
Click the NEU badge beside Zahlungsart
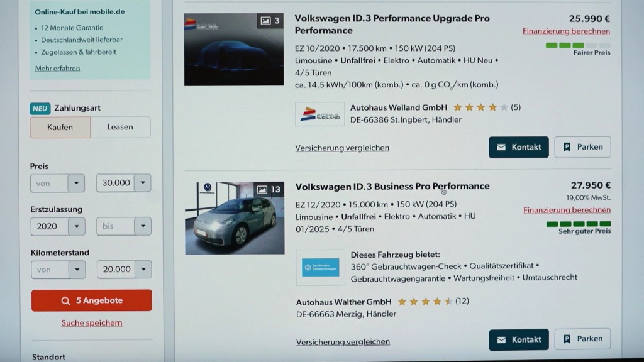point(40,108)
